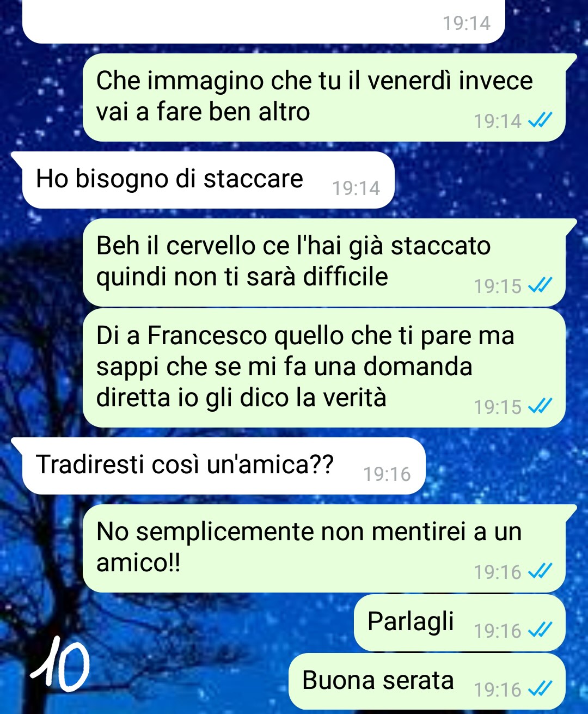Tap the 'Parlagli' message bubble
Image resolution: width=588 pixels, height=714 pixels.
pos(460,623)
